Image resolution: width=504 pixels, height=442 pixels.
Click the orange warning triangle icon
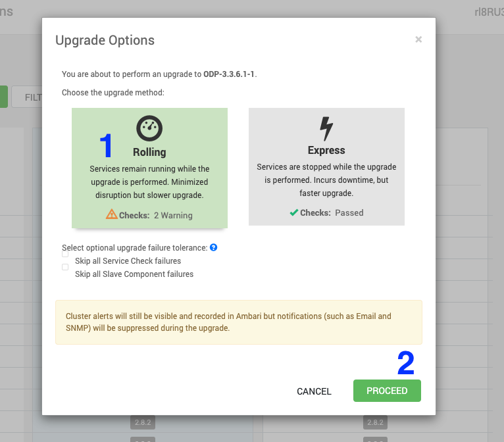point(111,214)
